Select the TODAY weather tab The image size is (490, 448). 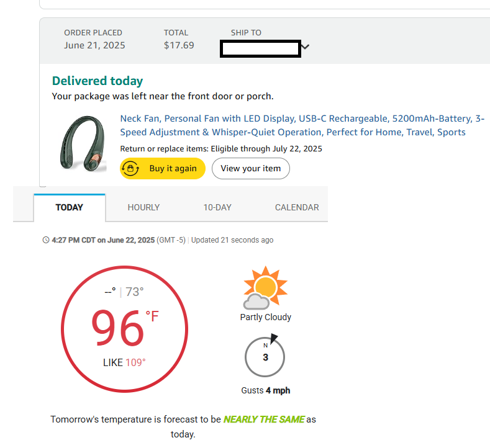pyautogui.click(x=70, y=208)
